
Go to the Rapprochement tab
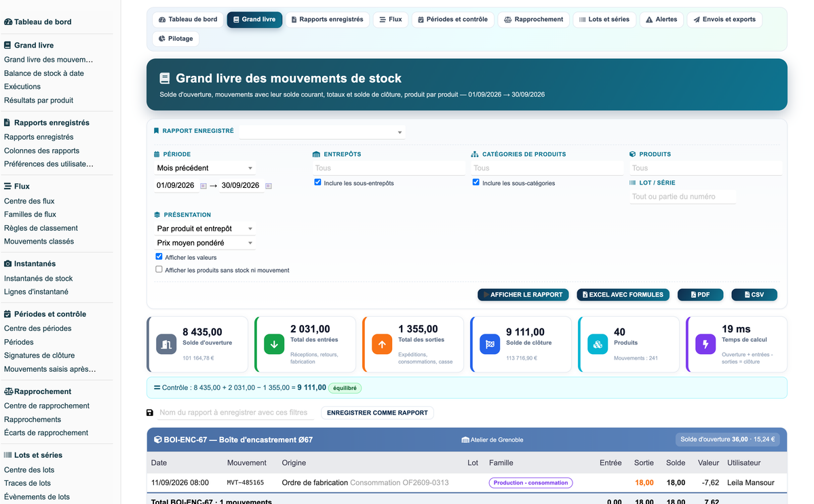[533, 20]
